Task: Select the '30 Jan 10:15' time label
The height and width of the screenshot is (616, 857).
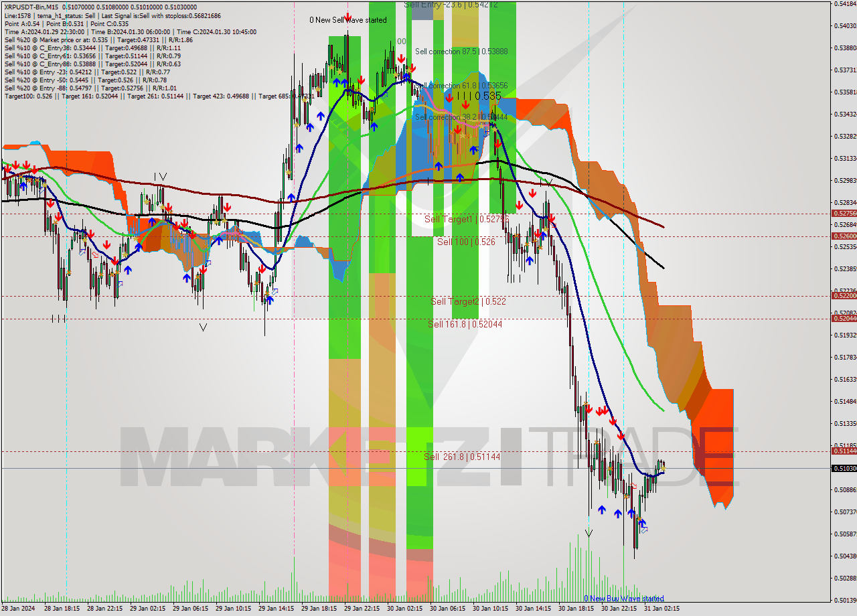Action: coord(490,609)
